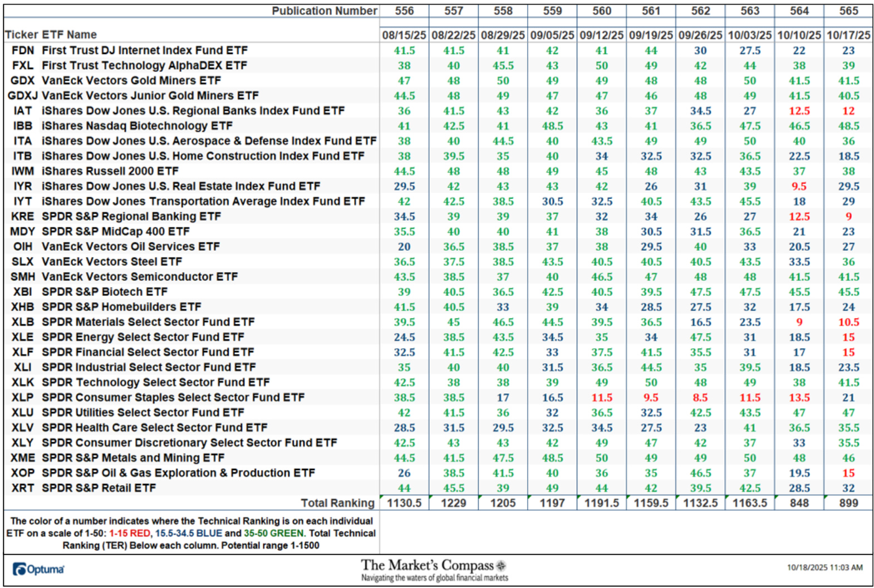Click iShares Nasdaq Biotechnology ETF name
874x588 pixels.
click(137, 126)
